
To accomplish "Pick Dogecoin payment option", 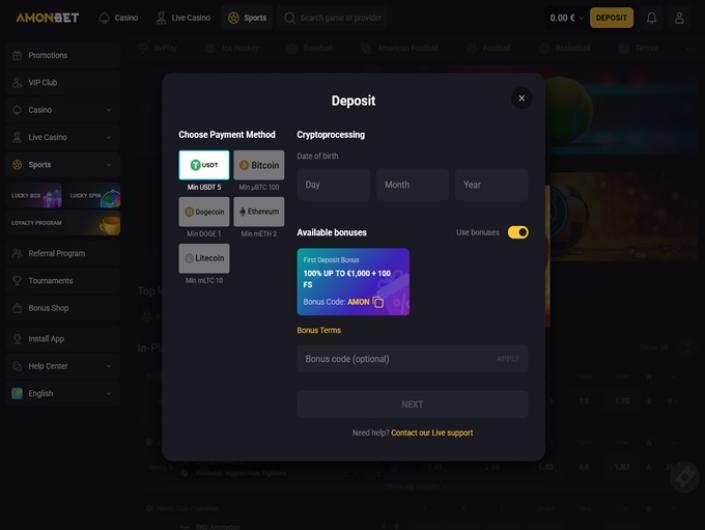I will [x=204, y=212].
